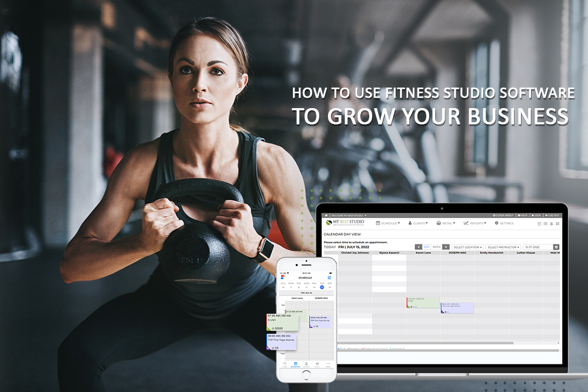This screenshot has width=588, height=392.
Task: Click Emily Herskovich column header
Action: coord(491,253)
